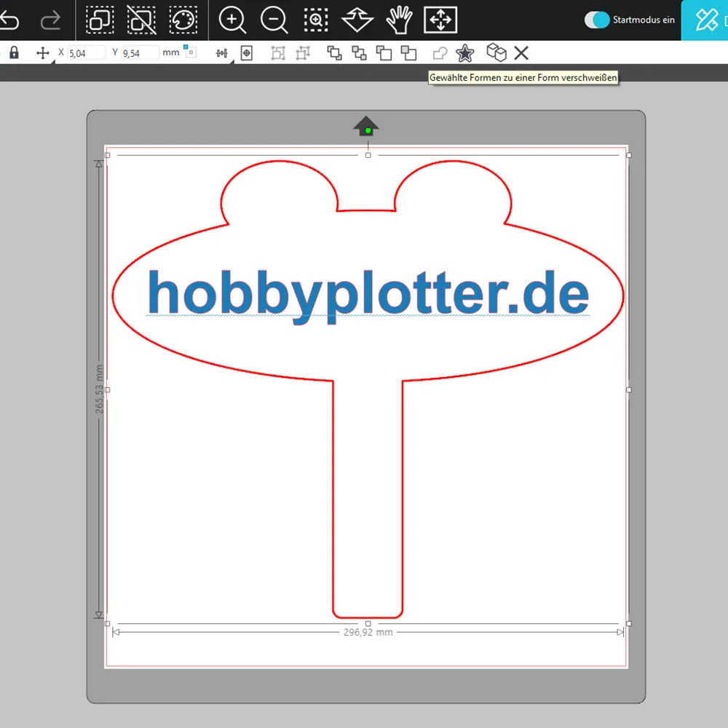
Task: Change the reference anchor point icon
Action: [189, 51]
